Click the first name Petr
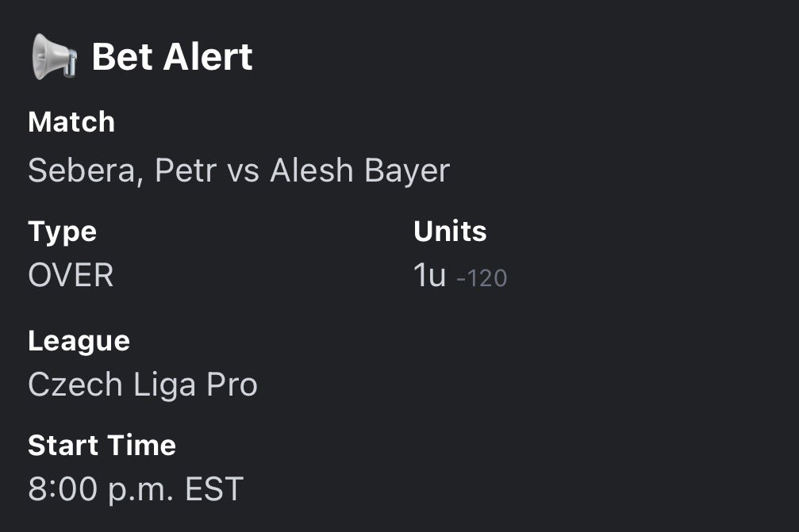799x532 pixels. point(186,171)
